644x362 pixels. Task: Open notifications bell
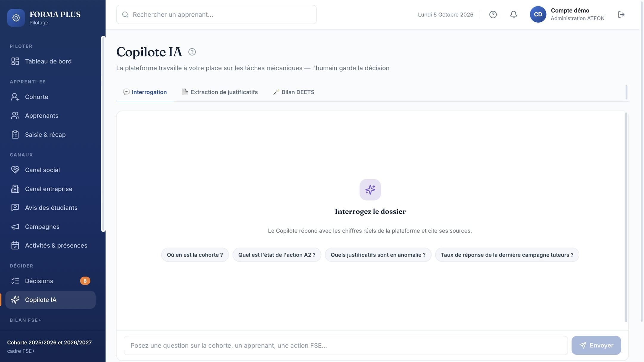[x=513, y=15]
